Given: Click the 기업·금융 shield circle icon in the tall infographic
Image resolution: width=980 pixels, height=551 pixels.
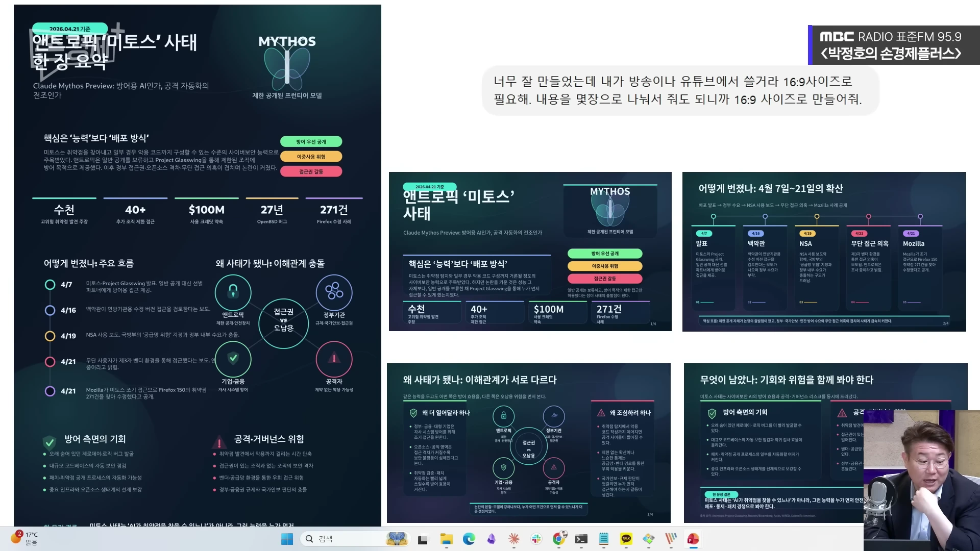Looking at the screenshot, I should click(233, 359).
